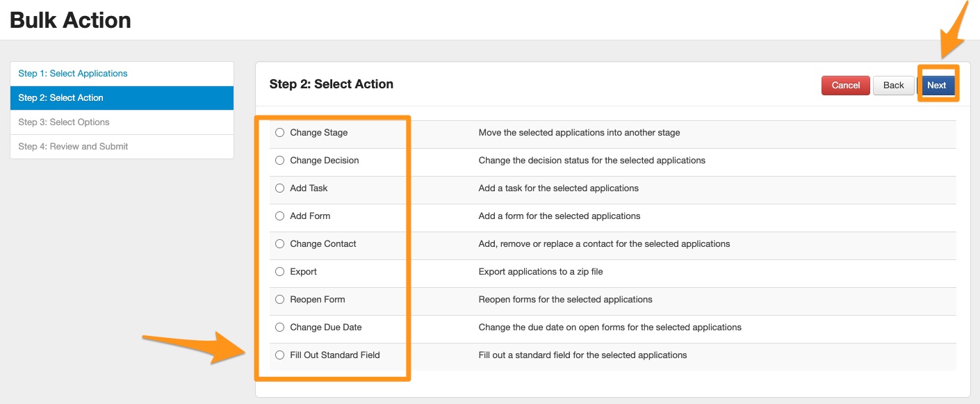Click the Change Stage label text
Image resolution: width=980 pixels, height=404 pixels.
click(x=318, y=133)
